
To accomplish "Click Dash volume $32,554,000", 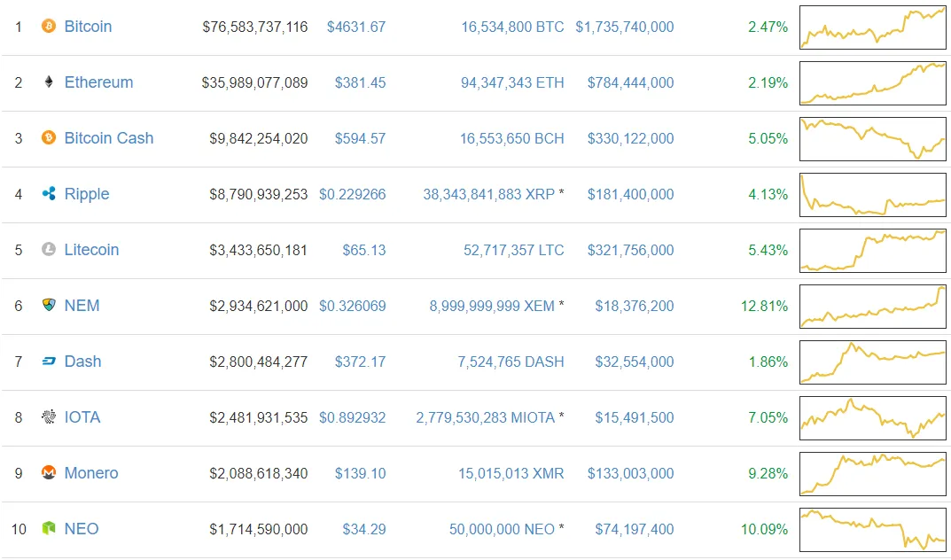I will tap(635, 362).
